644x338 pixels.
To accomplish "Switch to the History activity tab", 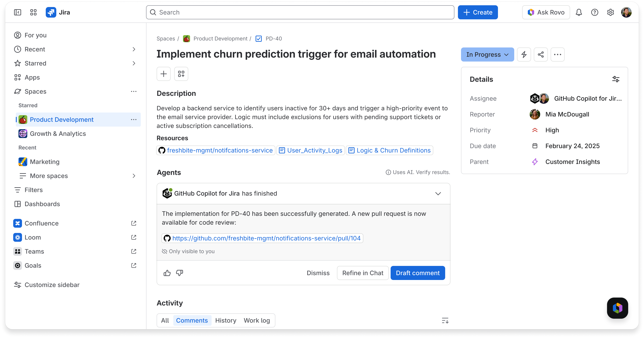I will [225, 320].
